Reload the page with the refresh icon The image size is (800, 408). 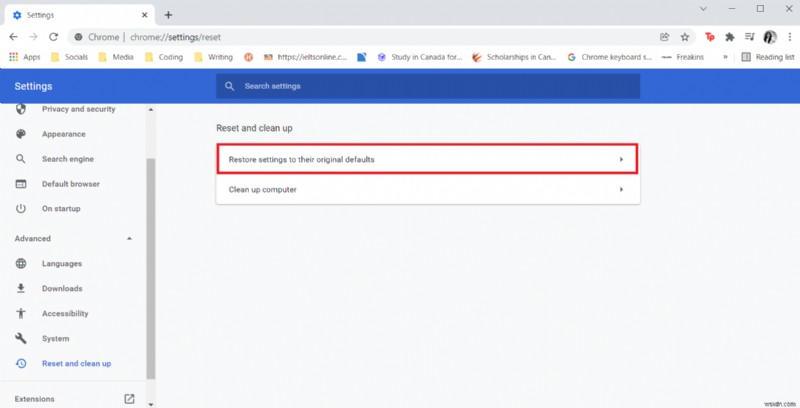tap(54, 37)
